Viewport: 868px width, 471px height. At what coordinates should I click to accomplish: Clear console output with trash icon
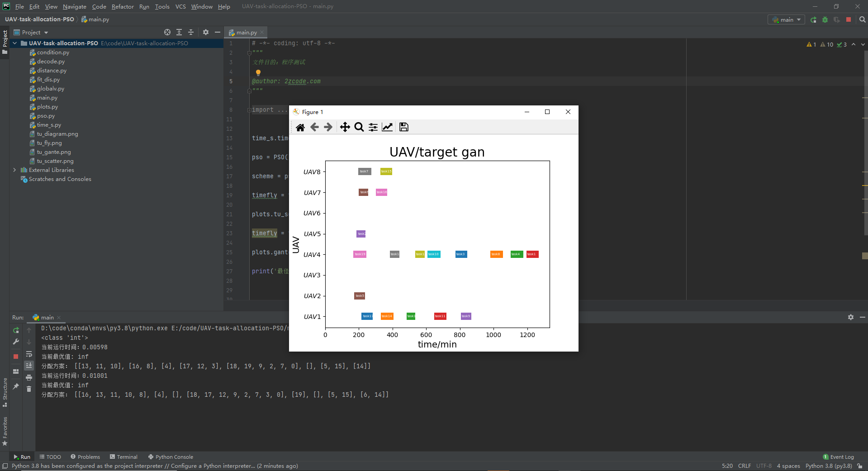click(x=29, y=389)
